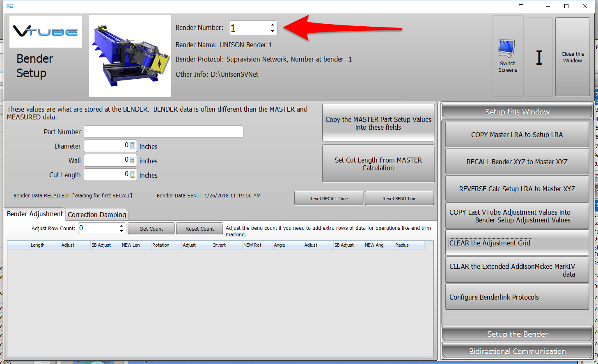598x364 pixels.
Task: Click the bender machine image
Action: [x=130, y=56]
